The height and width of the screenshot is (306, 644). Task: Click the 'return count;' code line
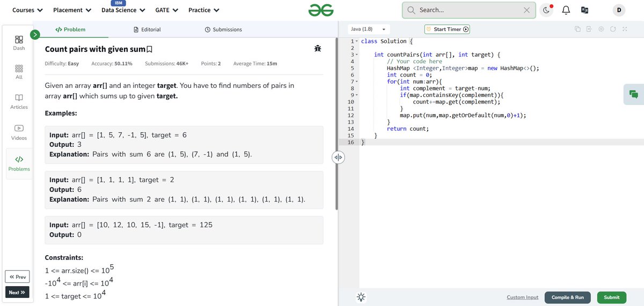pyautogui.click(x=408, y=129)
